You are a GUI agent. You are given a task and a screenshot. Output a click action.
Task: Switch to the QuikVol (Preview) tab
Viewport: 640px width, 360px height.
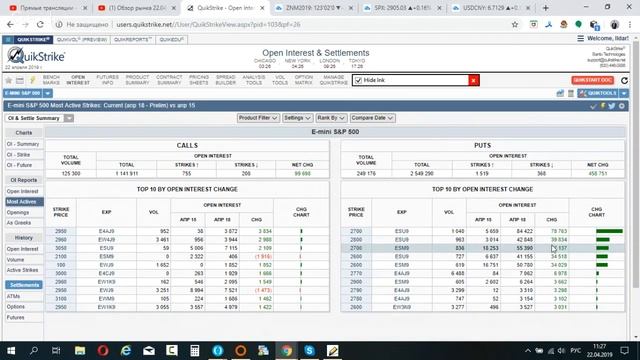pyautogui.click(x=82, y=40)
